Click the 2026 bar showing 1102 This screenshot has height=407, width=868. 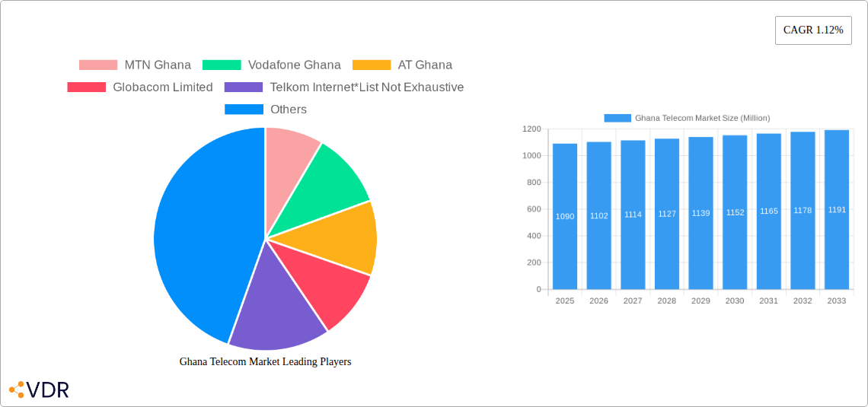[x=599, y=215]
